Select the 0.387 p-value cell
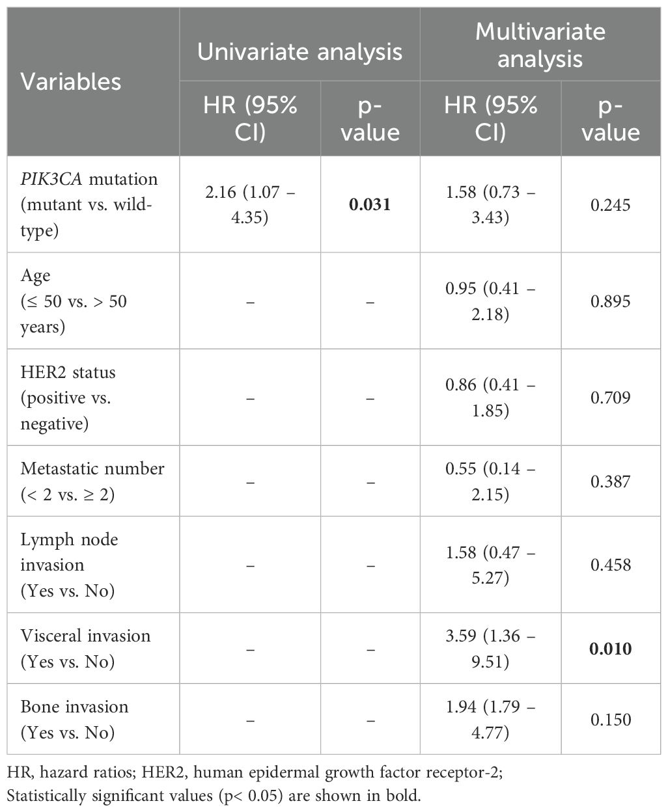668x812 pixels. (x=610, y=481)
